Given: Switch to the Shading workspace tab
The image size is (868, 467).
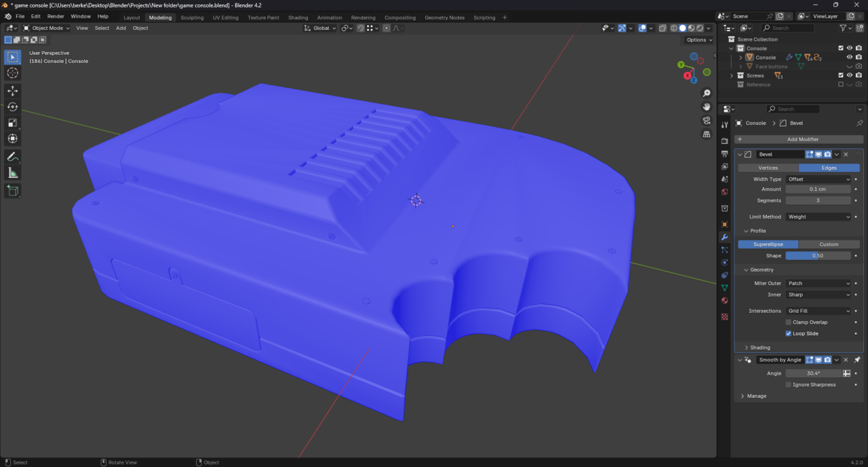Looking at the screenshot, I should [x=298, y=18].
